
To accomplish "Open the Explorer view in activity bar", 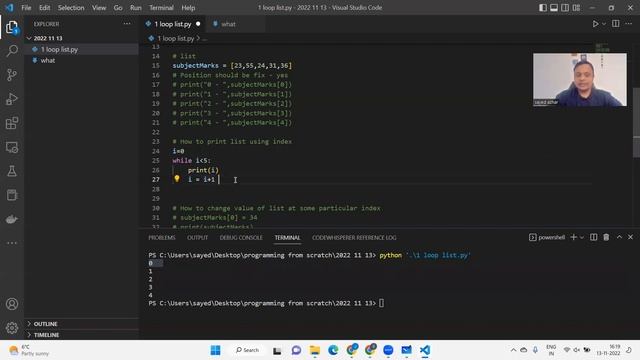I will coord(12,27).
